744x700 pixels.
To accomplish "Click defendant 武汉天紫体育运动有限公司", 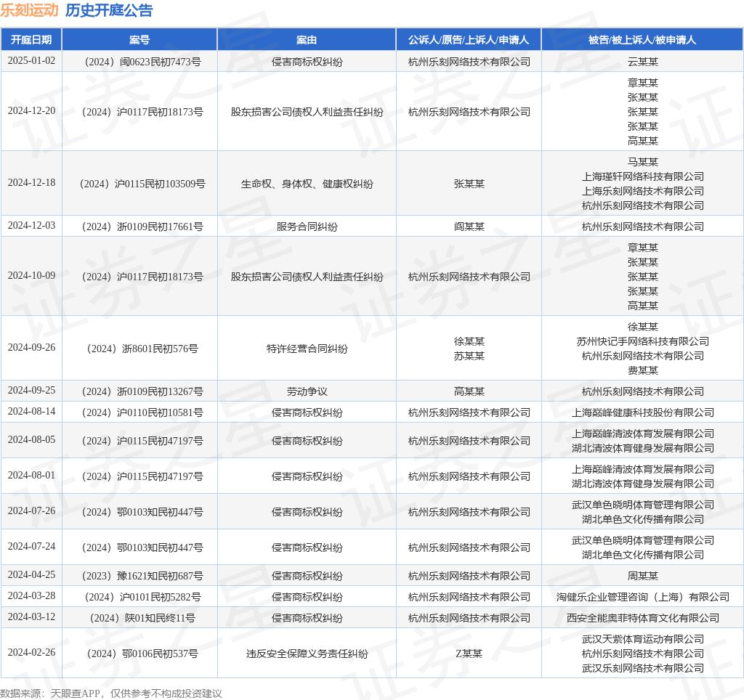I will pos(642,639).
